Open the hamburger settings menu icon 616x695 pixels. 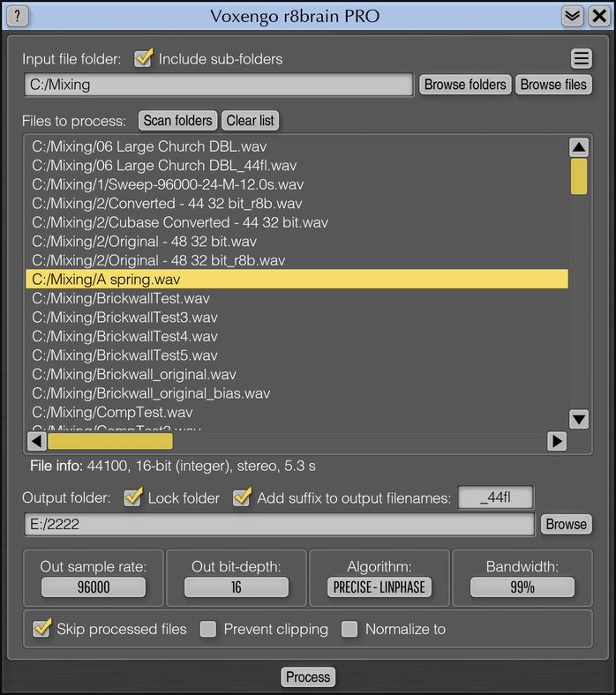pyautogui.click(x=582, y=58)
